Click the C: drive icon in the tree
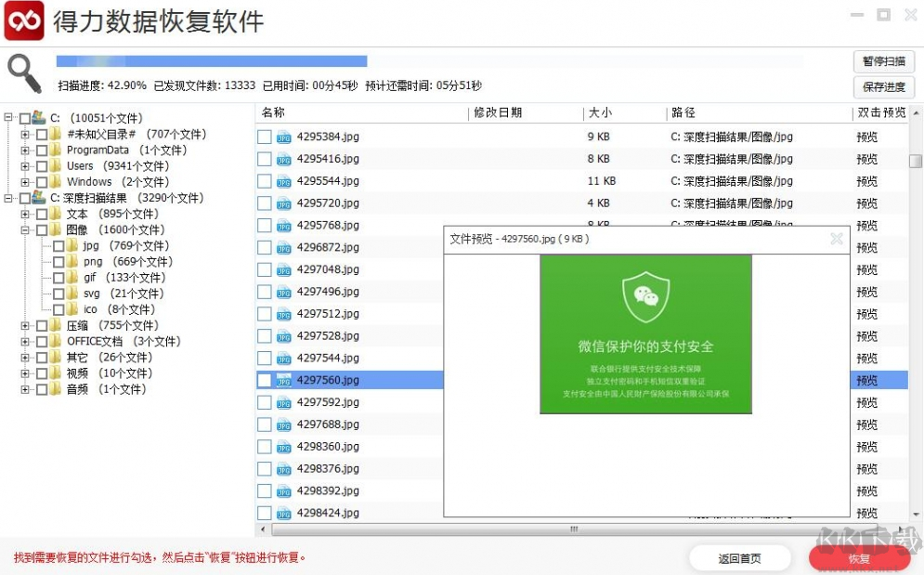The width and height of the screenshot is (924, 575). pos(39,118)
